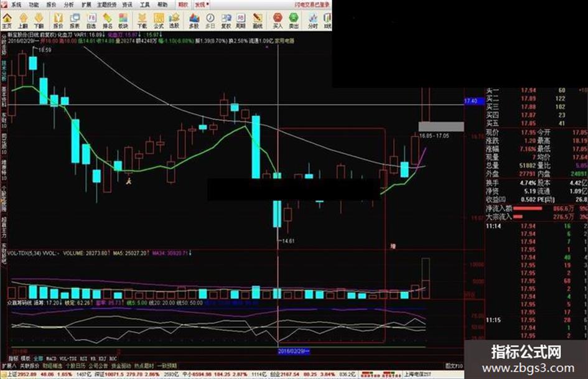Viewport: 588px width, 379px height.
Task: Click the 16.59 high price label
Action: click(x=45, y=50)
